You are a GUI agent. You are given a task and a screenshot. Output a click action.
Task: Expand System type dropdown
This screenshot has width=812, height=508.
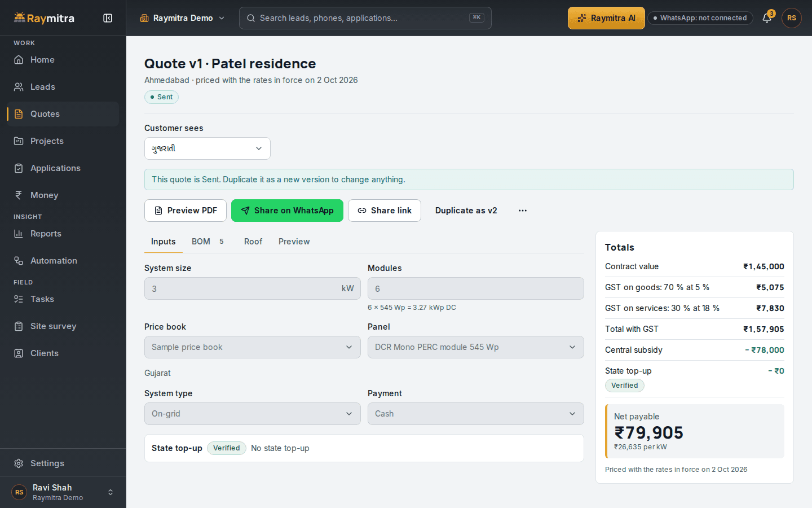[x=253, y=414]
